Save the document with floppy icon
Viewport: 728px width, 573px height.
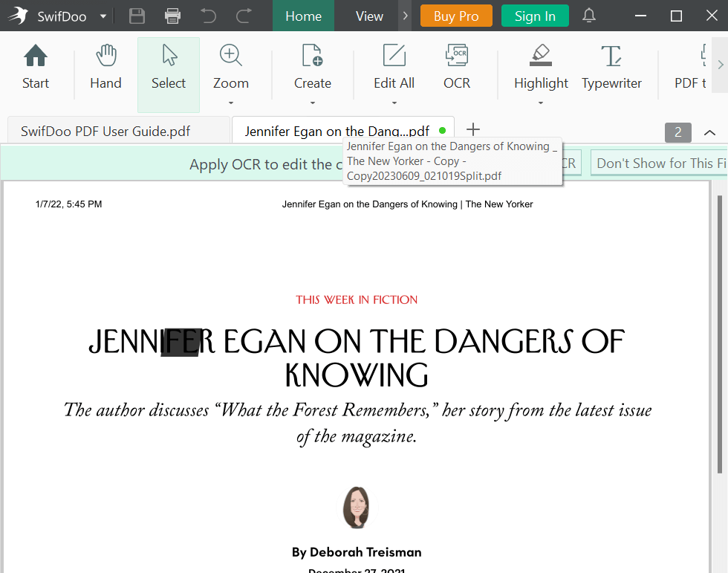point(137,16)
